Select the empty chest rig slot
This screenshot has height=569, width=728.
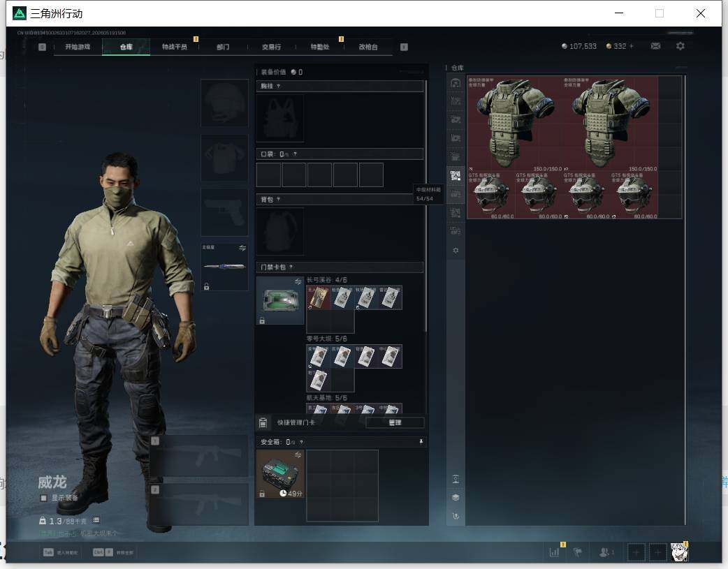click(280, 119)
